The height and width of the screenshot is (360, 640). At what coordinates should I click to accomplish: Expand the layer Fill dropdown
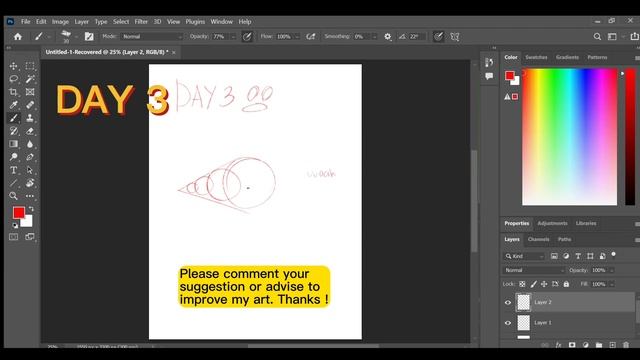[x=612, y=284]
